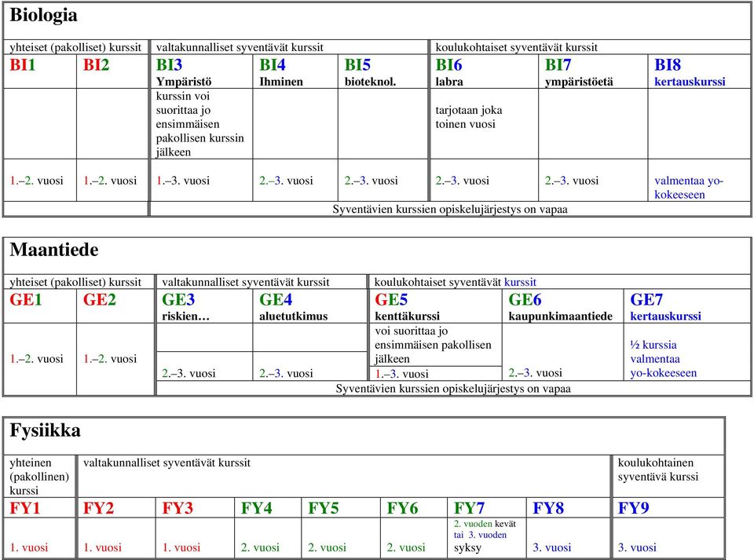Image resolution: width=754 pixels, height=560 pixels.
Task: Click the Biologia 'Syventävien kurssien opiskelujärjestys on vapaa' row
Action: [x=450, y=210]
